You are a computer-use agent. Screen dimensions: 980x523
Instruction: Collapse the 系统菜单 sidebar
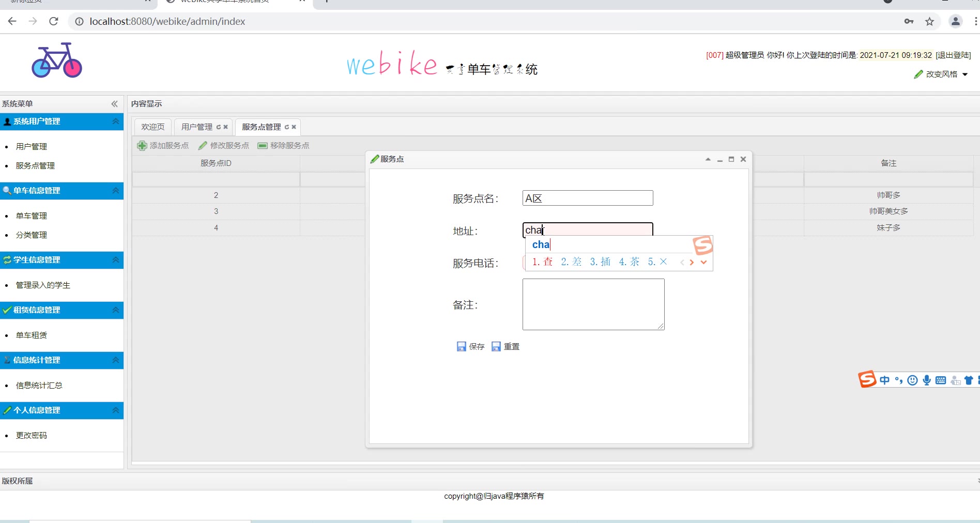114,104
